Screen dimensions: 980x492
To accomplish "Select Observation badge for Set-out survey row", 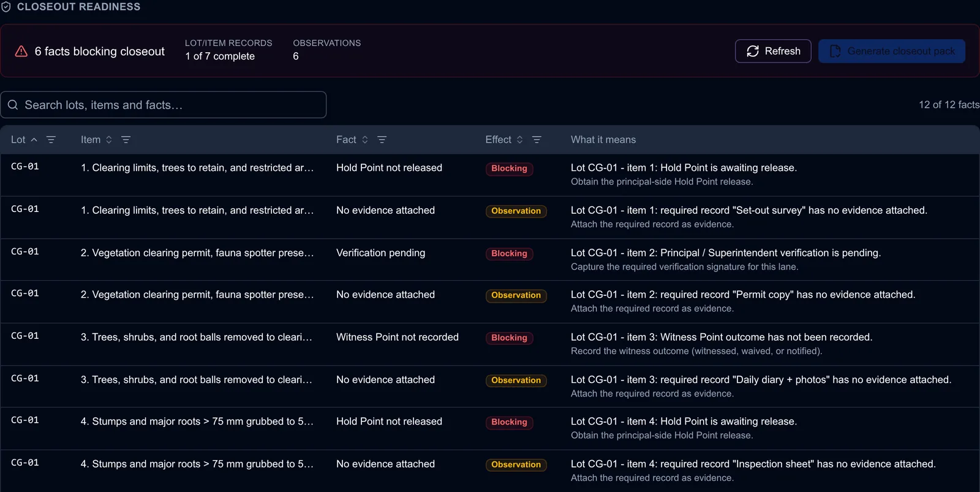I will tap(516, 211).
